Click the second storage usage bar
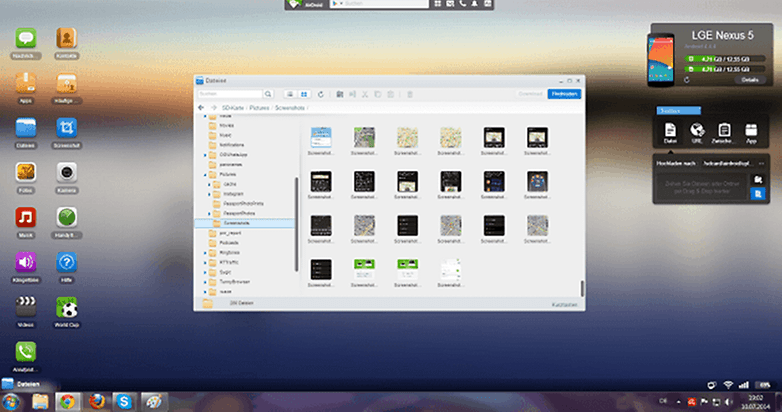Viewport: 782px width, 412px height. 725,69
